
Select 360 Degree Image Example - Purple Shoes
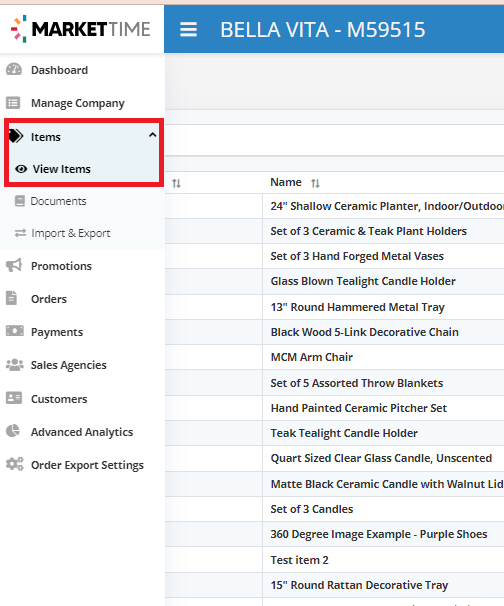(x=379, y=534)
